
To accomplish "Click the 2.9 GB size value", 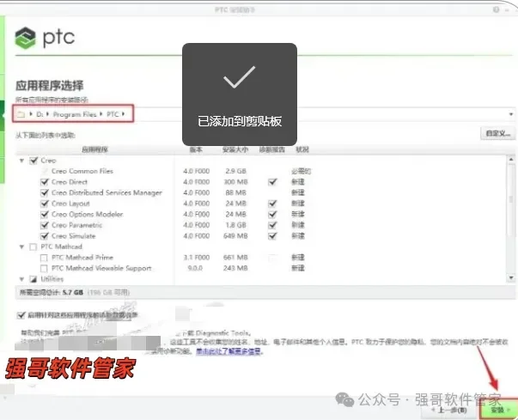I will (236, 171).
